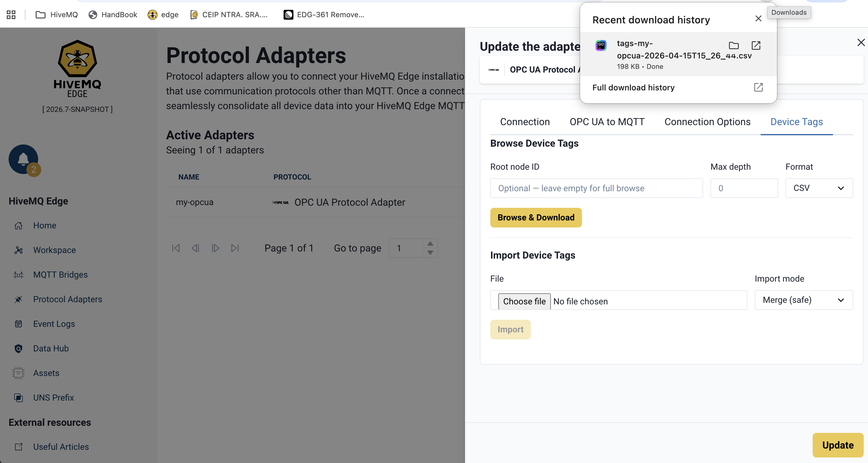Close Recent download history popup
The image size is (868, 463).
point(758,19)
